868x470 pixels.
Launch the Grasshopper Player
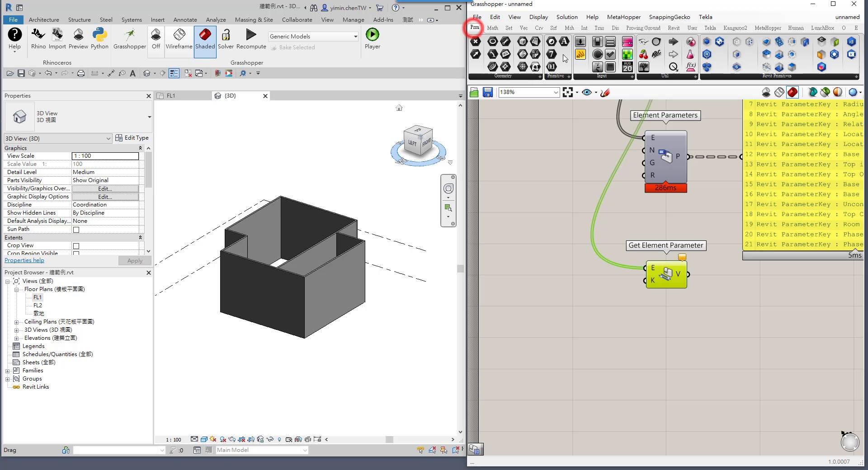(373, 39)
